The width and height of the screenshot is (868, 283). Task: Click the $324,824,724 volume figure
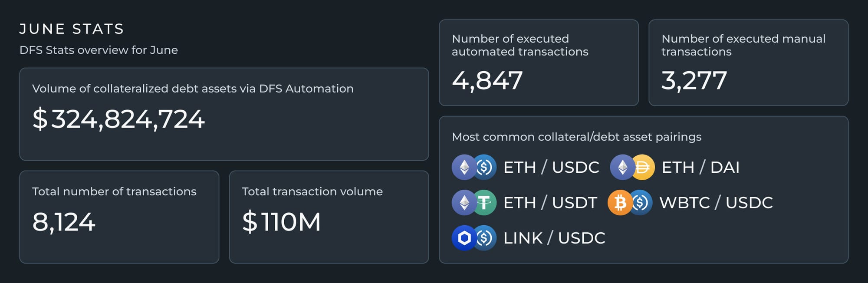pyautogui.click(x=118, y=119)
